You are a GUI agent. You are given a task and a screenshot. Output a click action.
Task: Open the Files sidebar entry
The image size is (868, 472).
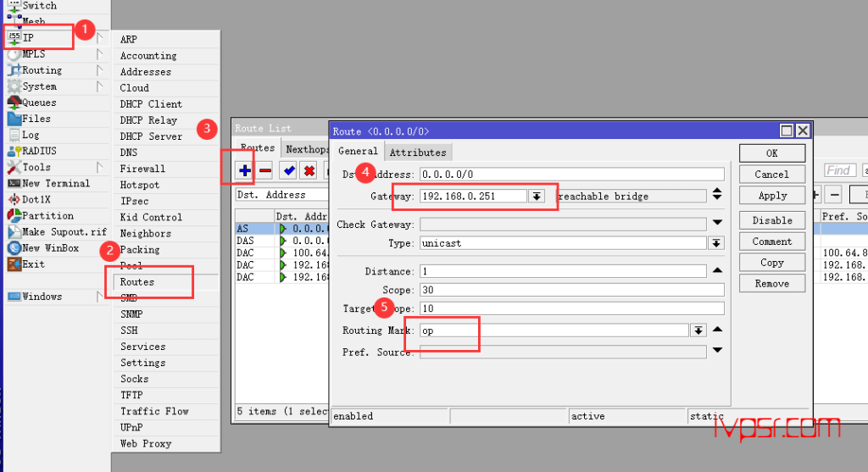click(36, 119)
